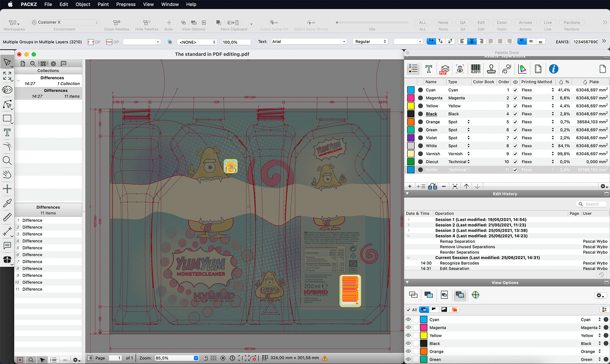This screenshot has height=364, width=610.
Task: Toggle eye visibility for Black in View Options
Action: pos(408,343)
